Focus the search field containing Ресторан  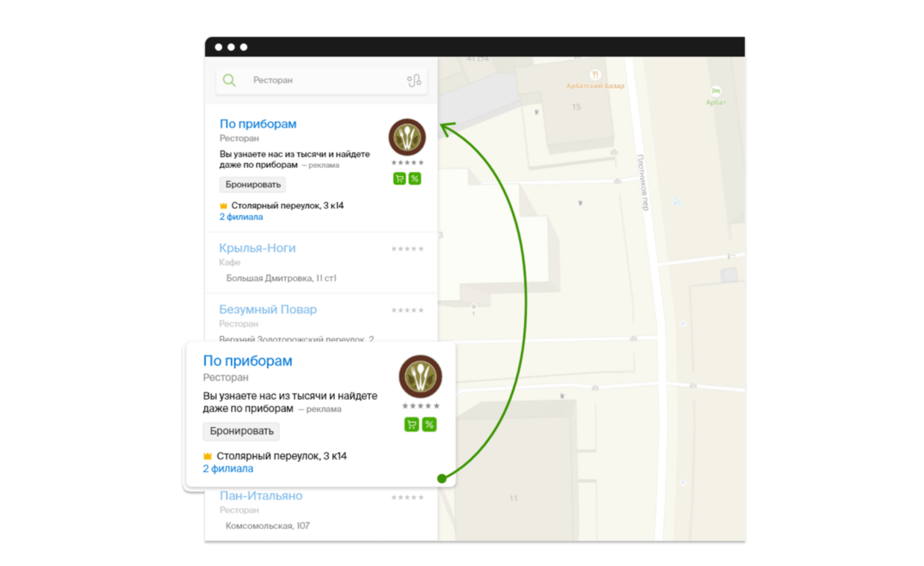tap(322, 80)
